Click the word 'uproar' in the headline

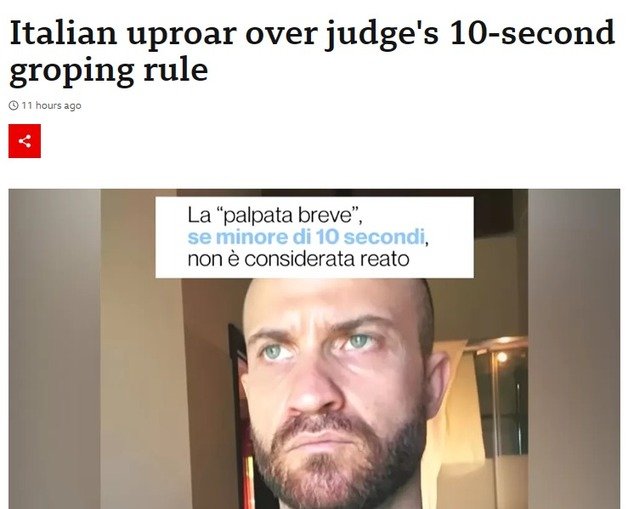(181, 34)
